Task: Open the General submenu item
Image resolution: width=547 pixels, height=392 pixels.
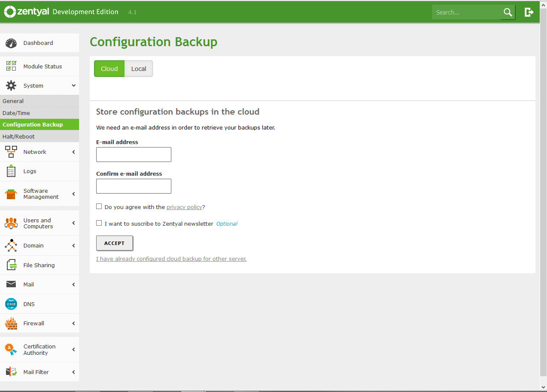Action: 39,101
